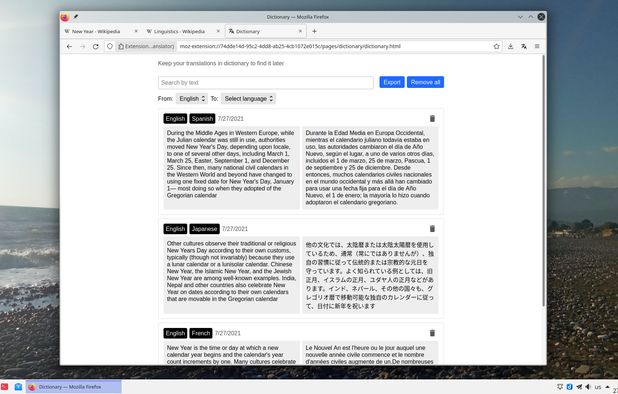
Task: Click the Export button
Action: point(392,82)
